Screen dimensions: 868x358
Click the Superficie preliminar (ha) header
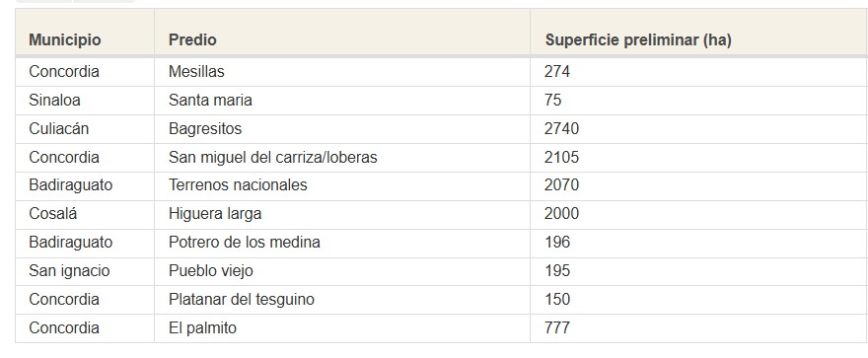(x=698, y=33)
